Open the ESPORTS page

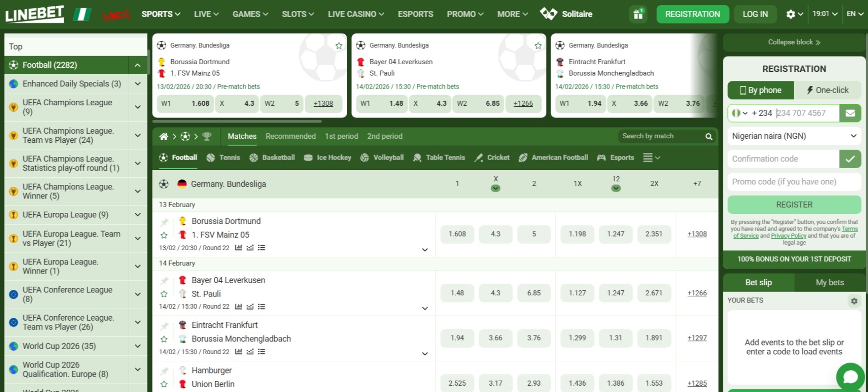[415, 14]
